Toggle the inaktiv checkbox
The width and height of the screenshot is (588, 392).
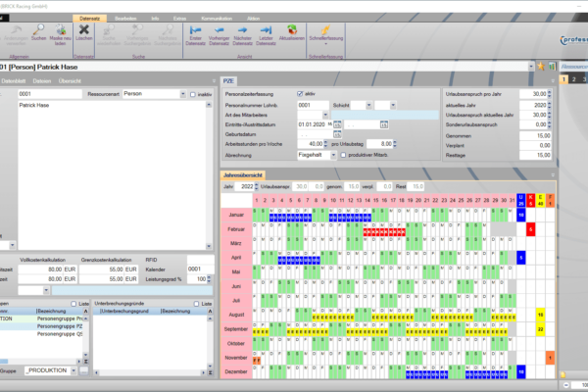pyautogui.click(x=192, y=94)
